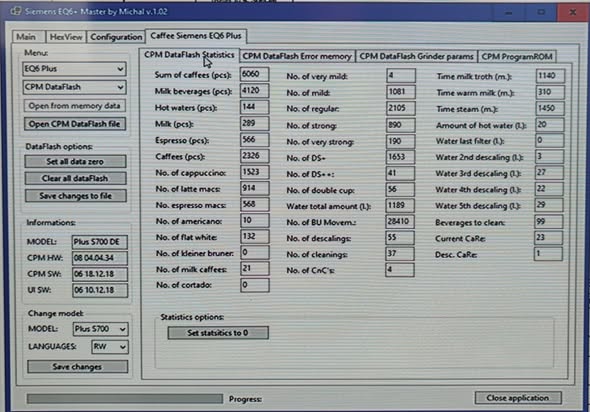
Task: Click the Beverages to clean field
Action: 549,222
